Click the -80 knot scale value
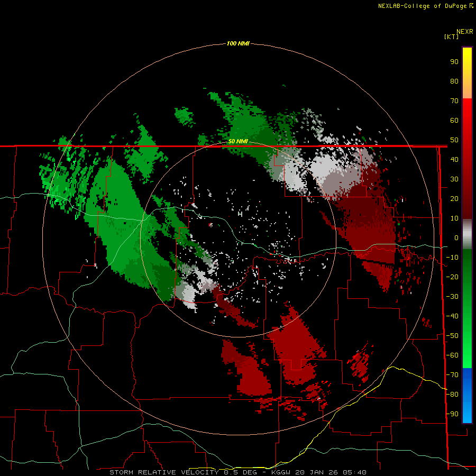Image resolution: width=476 pixels, height=476 pixels. pyautogui.click(x=452, y=395)
